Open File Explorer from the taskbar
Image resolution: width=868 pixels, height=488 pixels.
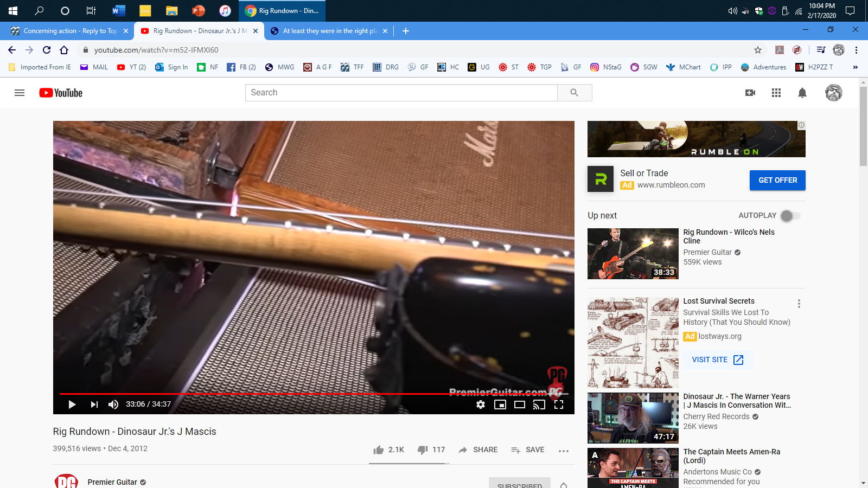pyautogui.click(x=171, y=11)
